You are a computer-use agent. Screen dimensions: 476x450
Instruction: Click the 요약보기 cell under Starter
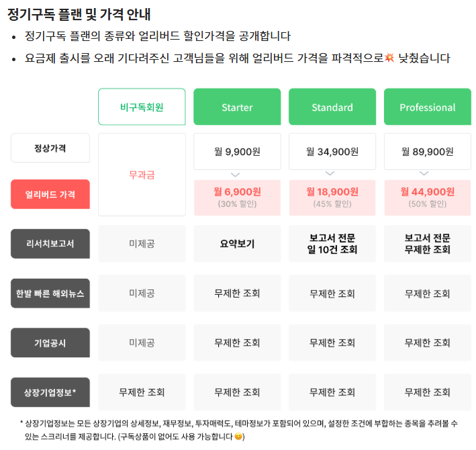tap(237, 244)
